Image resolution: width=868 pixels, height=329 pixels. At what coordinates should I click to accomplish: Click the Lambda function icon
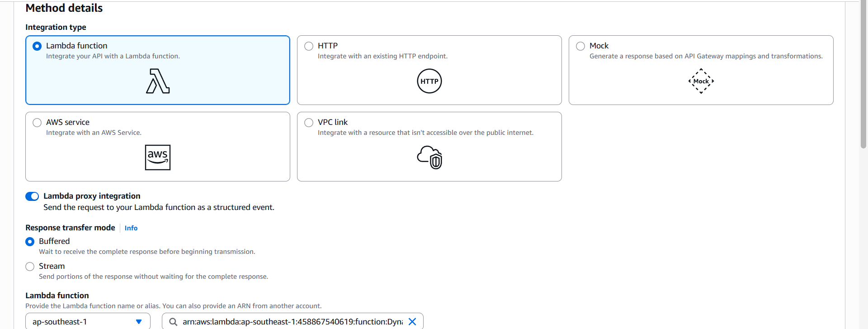[158, 81]
